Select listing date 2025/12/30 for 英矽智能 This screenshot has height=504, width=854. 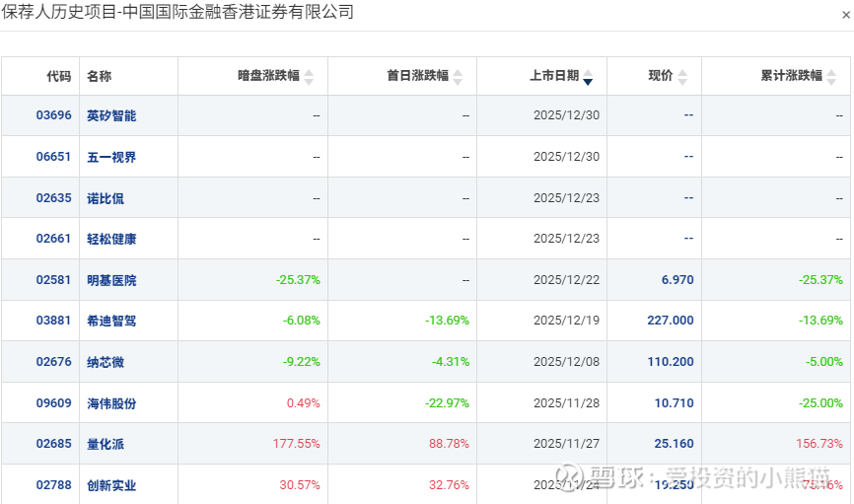click(x=566, y=115)
